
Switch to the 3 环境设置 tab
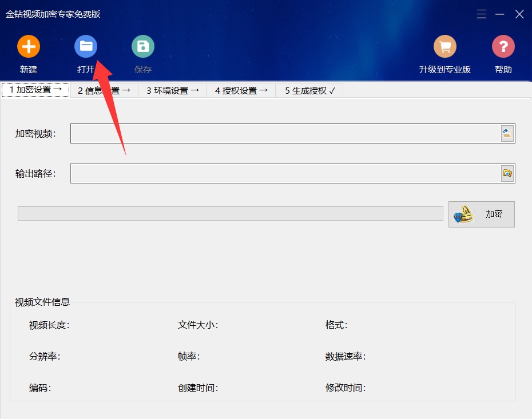click(173, 90)
